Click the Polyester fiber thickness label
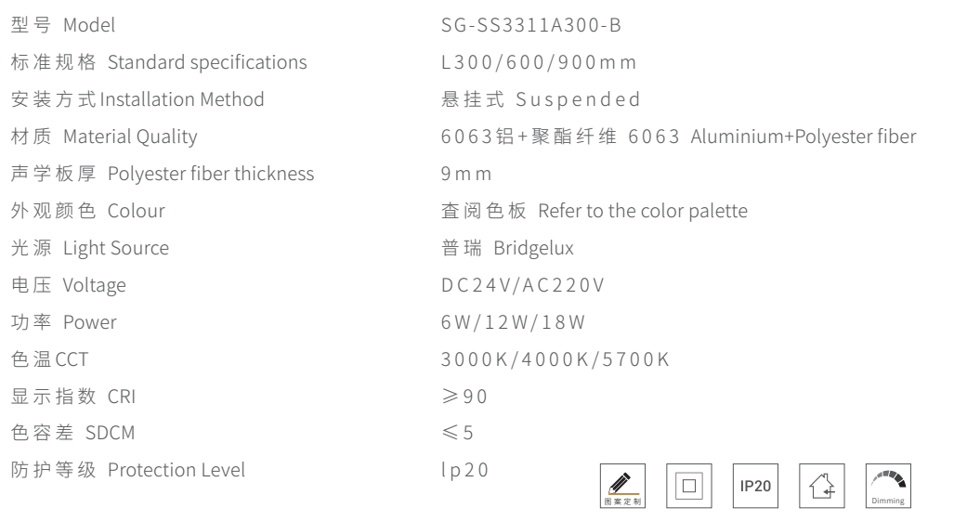Image resolution: width=980 pixels, height=521 pixels. [x=211, y=174]
